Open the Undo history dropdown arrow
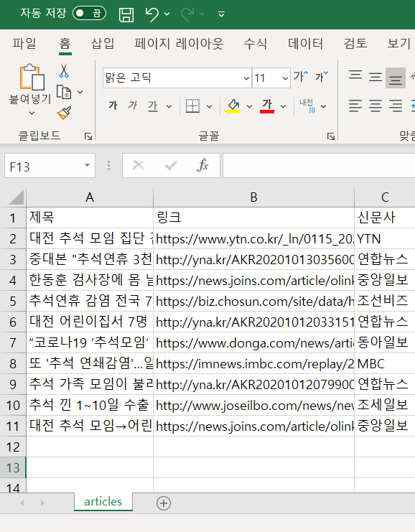The width and height of the screenshot is (415, 532). point(167,14)
